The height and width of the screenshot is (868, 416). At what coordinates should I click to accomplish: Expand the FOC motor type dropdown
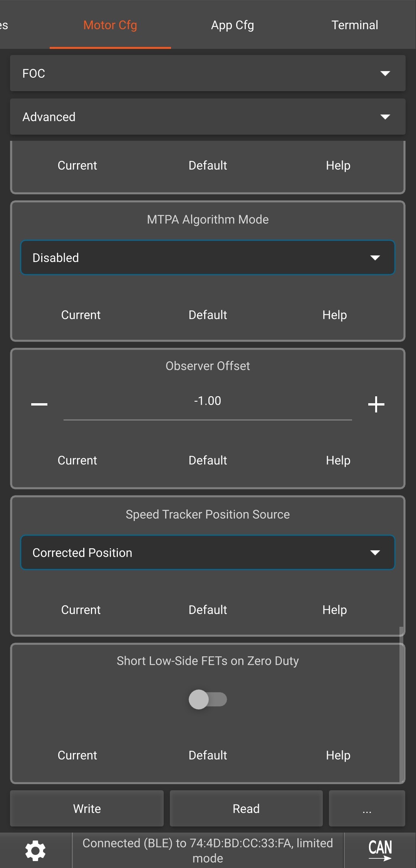(208, 73)
